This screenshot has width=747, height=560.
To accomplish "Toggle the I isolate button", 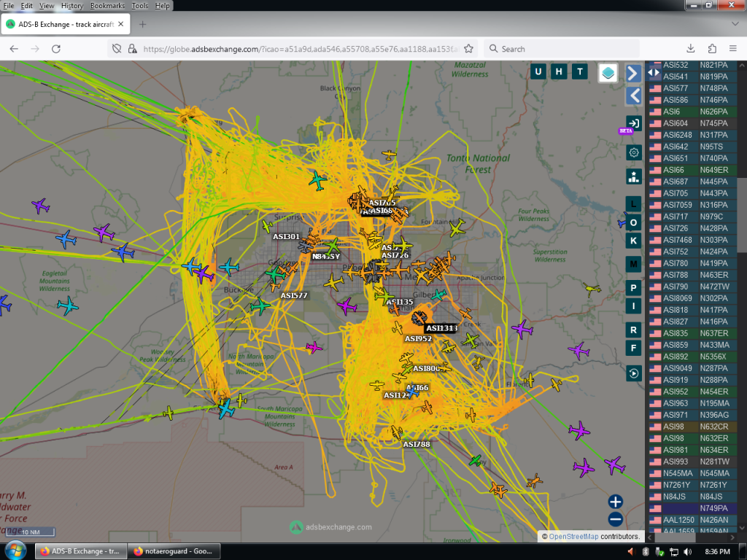I will pos(634,306).
